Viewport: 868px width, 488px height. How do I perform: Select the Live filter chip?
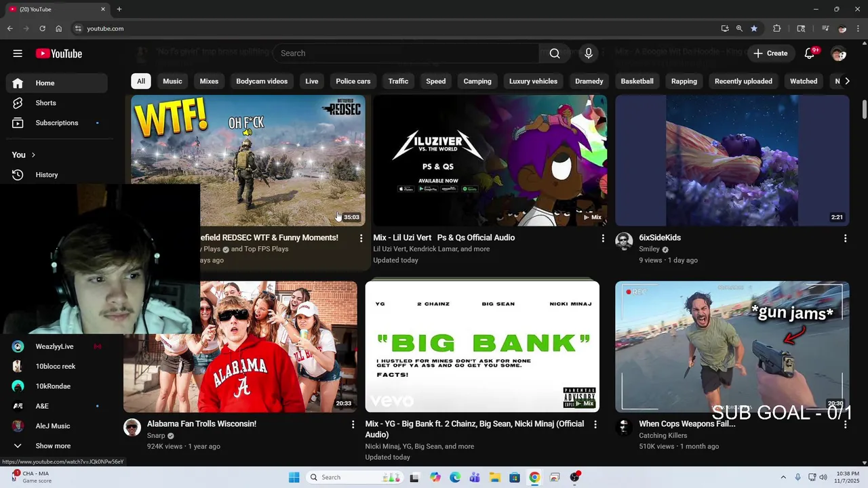pyautogui.click(x=312, y=81)
